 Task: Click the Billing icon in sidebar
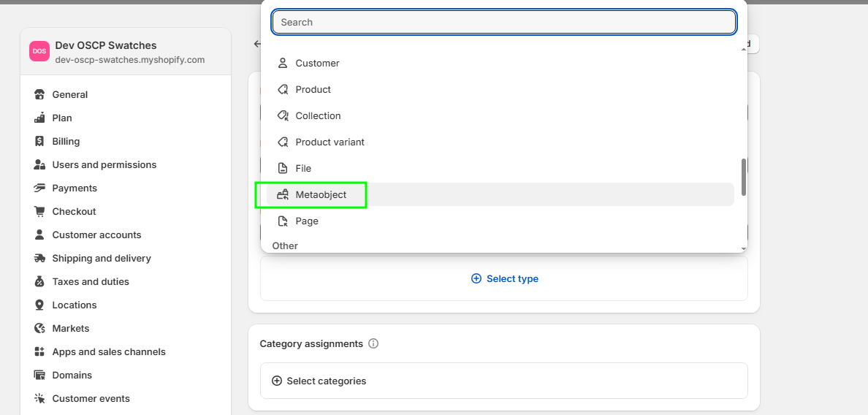click(39, 142)
